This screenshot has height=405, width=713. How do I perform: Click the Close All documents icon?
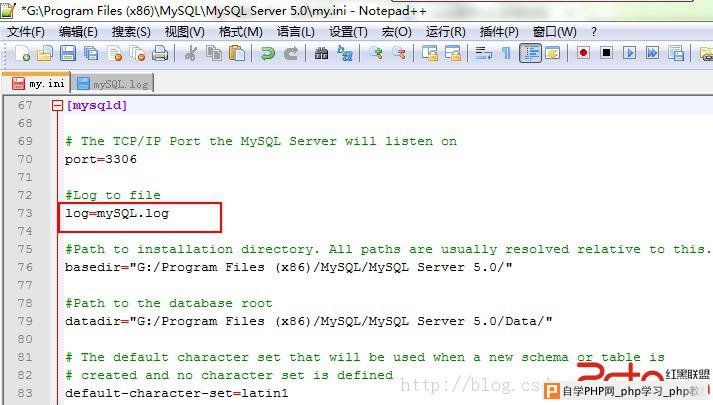point(137,54)
